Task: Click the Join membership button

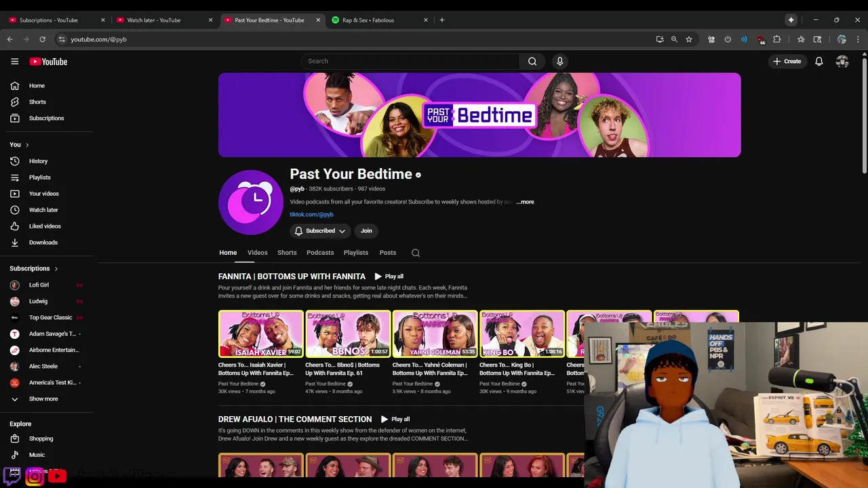Action: [366, 231]
